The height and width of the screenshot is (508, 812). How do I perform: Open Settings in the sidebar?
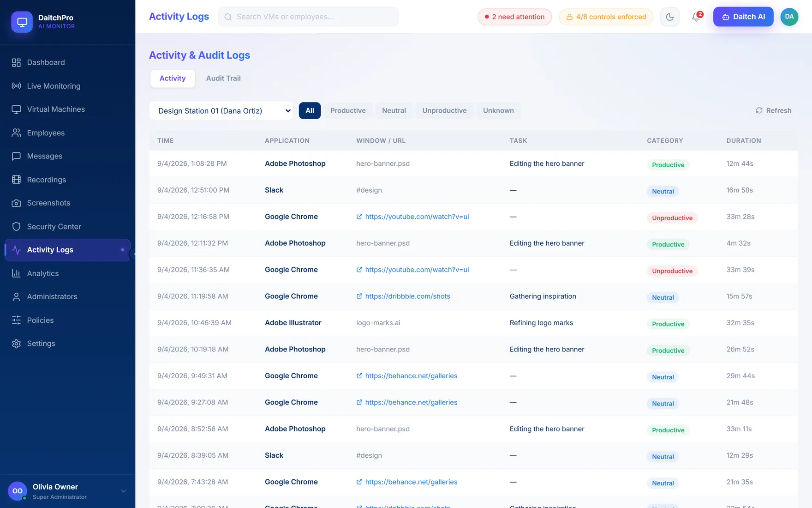68,344
